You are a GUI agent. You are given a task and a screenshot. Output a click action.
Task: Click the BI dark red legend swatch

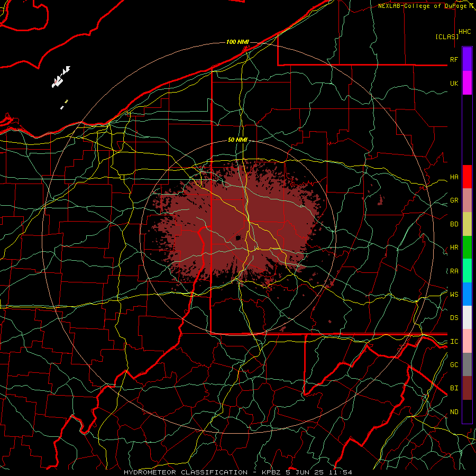pos(467,388)
